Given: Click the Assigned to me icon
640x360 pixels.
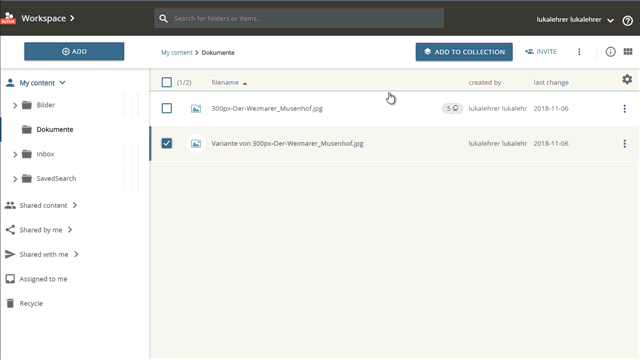Looking at the screenshot, I should click(x=10, y=279).
